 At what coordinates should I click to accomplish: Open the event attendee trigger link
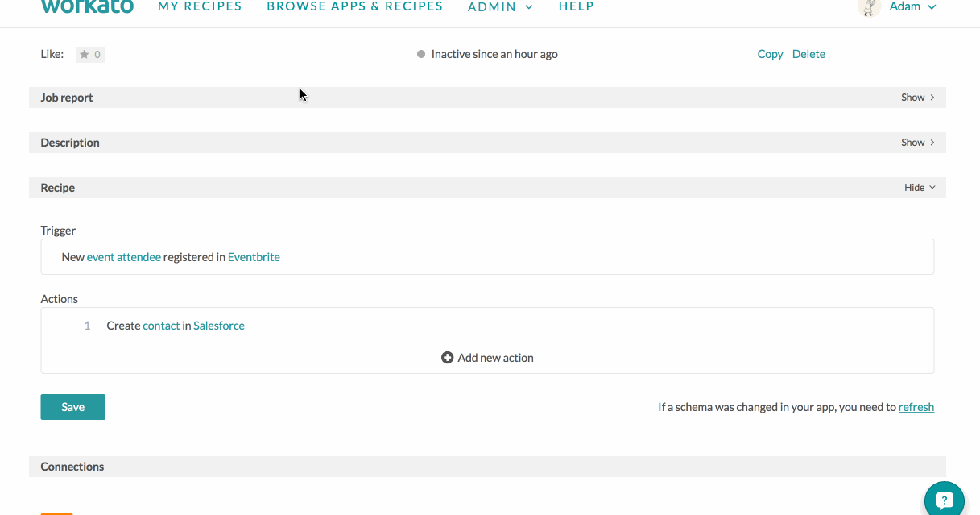point(124,257)
